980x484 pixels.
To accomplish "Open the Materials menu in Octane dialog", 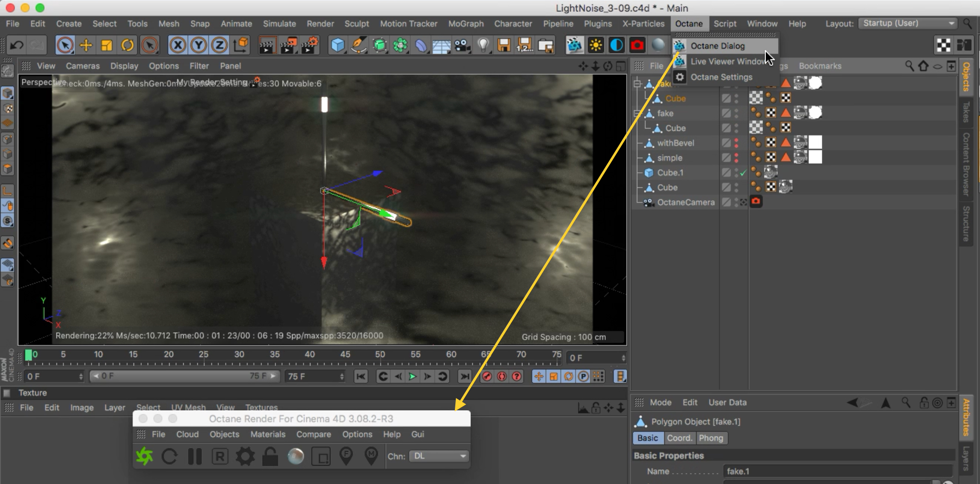I will tap(268, 434).
